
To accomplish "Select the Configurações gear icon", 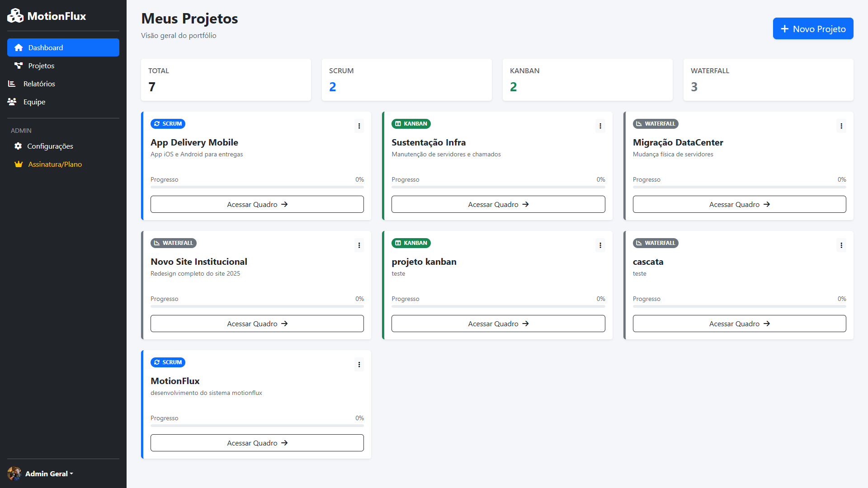I will (x=18, y=146).
